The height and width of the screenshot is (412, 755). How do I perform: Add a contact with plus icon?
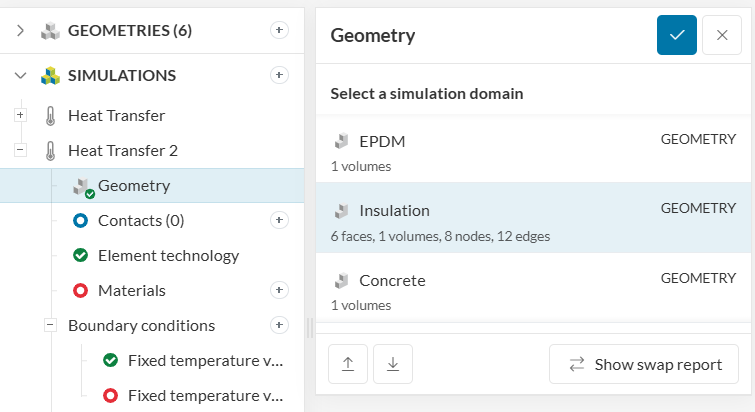pyautogui.click(x=279, y=220)
